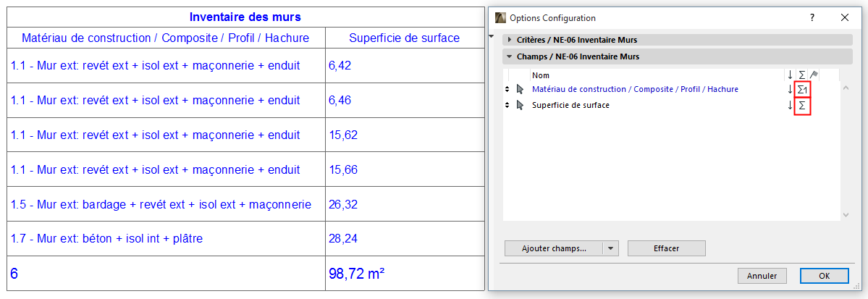
Task: Toggle the Σ sum for Superficie de surface
Action: point(801,106)
